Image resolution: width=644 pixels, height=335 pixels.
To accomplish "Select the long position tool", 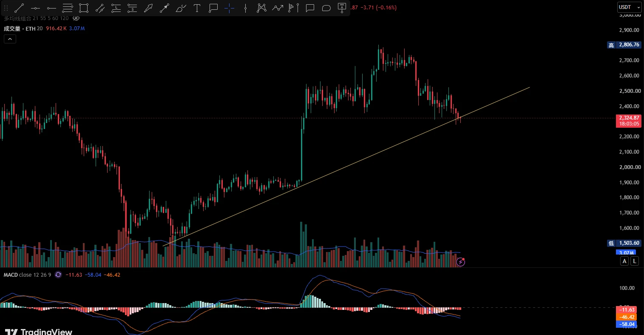I will [x=116, y=8].
